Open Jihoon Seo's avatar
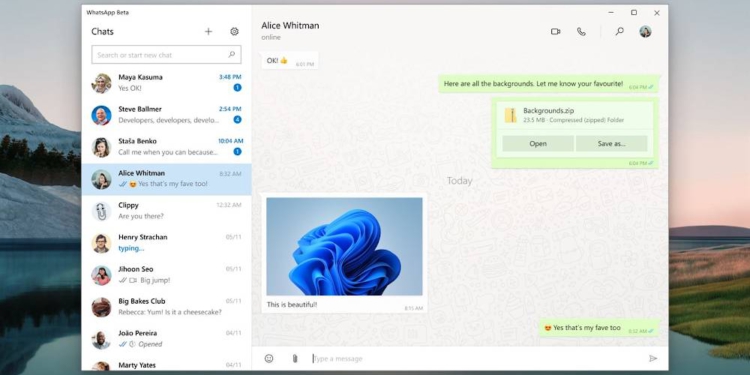This screenshot has height=375, width=750. [x=101, y=276]
